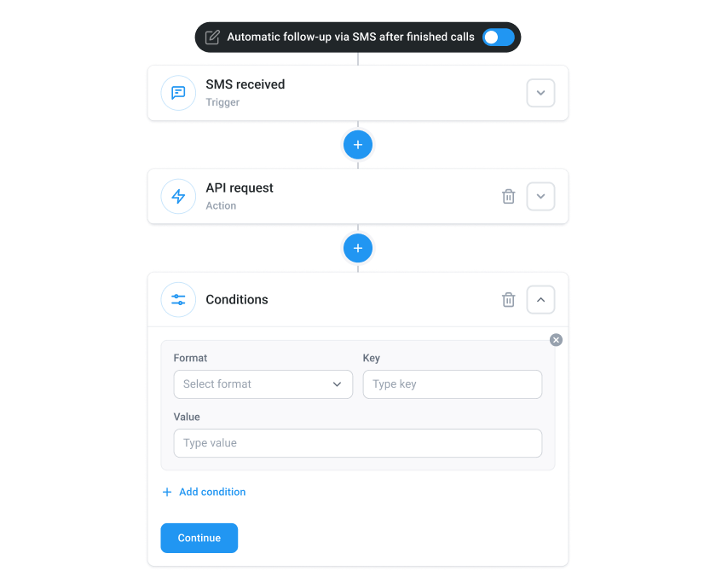Viewport: 716px width, 588px height.
Task: Expand the SMS received trigger card
Action: tap(540, 93)
